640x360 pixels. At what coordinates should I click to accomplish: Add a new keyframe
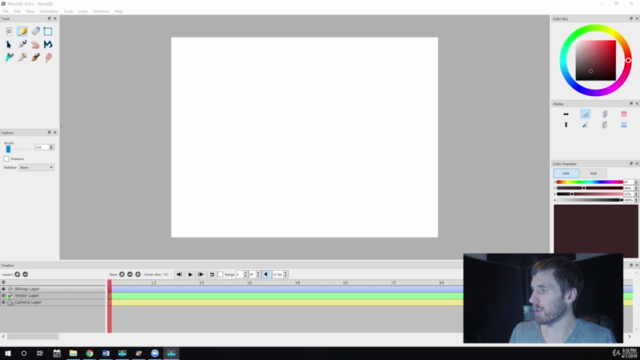(122, 275)
